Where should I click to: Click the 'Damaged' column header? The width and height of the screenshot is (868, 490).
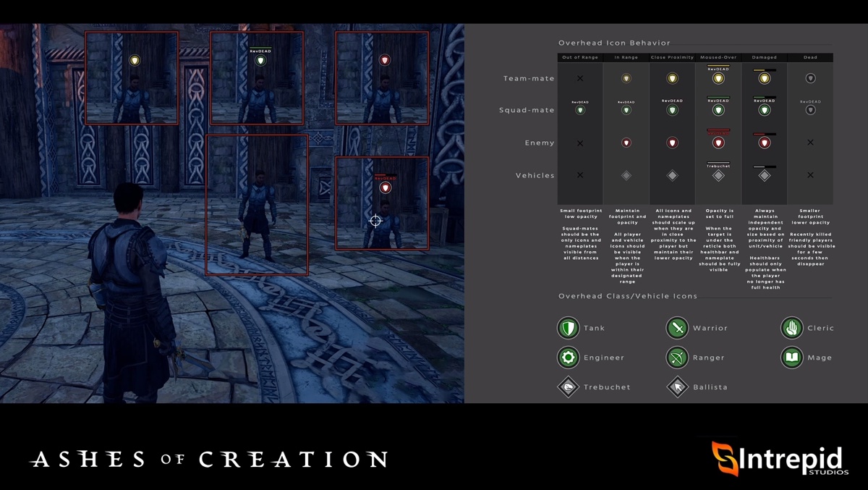click(x=765, y=57)
